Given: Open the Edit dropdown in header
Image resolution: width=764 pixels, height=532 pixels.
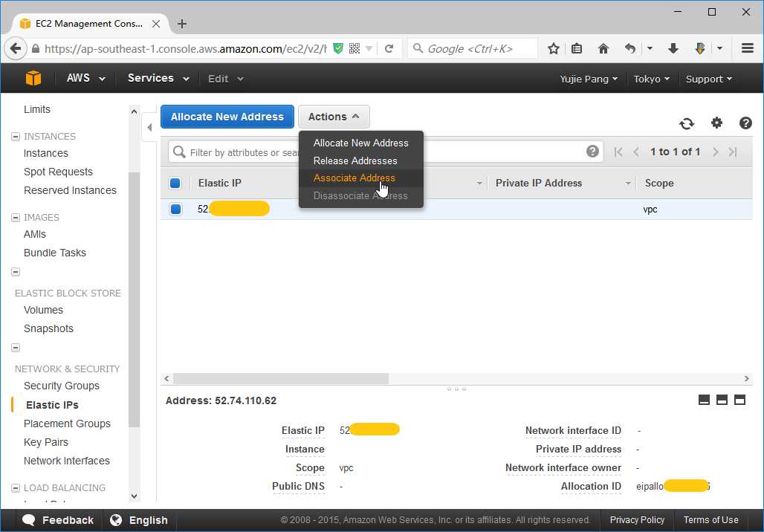Looking at the screenshot, I should coord(226,79).
